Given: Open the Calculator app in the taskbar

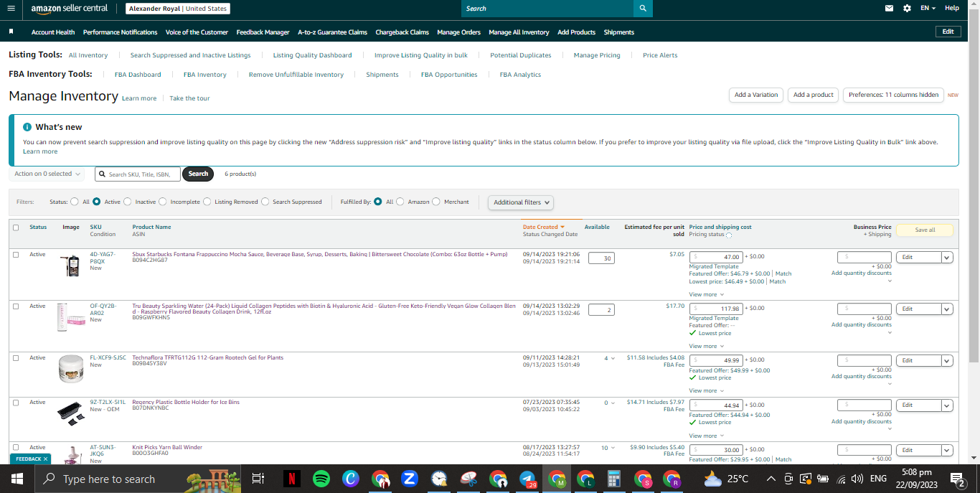Looking at the screenshot, I should pos(613,479).
